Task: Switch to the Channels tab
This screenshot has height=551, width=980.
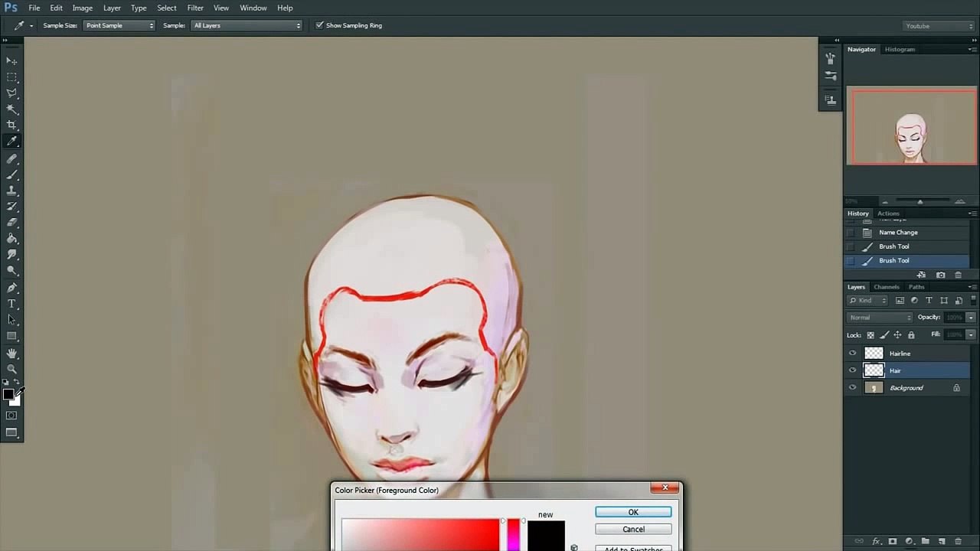Action: point(887,287)
